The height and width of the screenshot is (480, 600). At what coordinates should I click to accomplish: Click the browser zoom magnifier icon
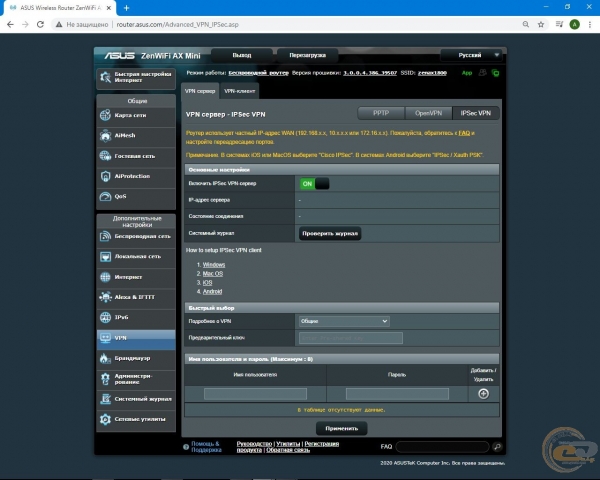click(x=526, y=24)
